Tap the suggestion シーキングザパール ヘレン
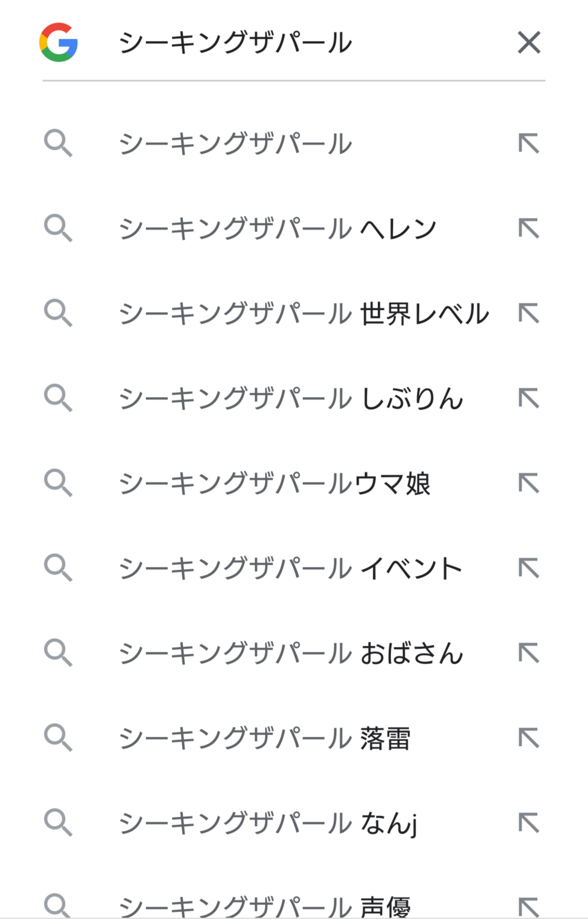The width and height of the screenshot is (588, 919). coord(278,228)
